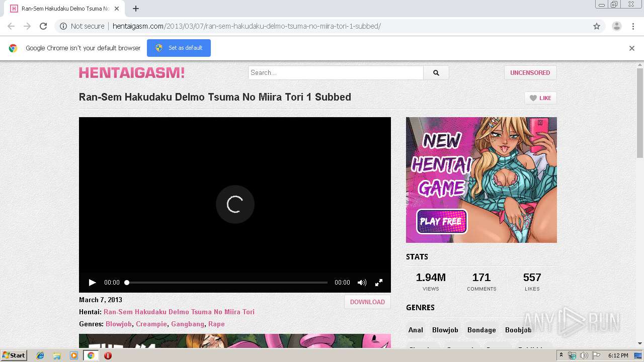Open the system volume tray icon
644x362 pixels.
pos(584,355)
